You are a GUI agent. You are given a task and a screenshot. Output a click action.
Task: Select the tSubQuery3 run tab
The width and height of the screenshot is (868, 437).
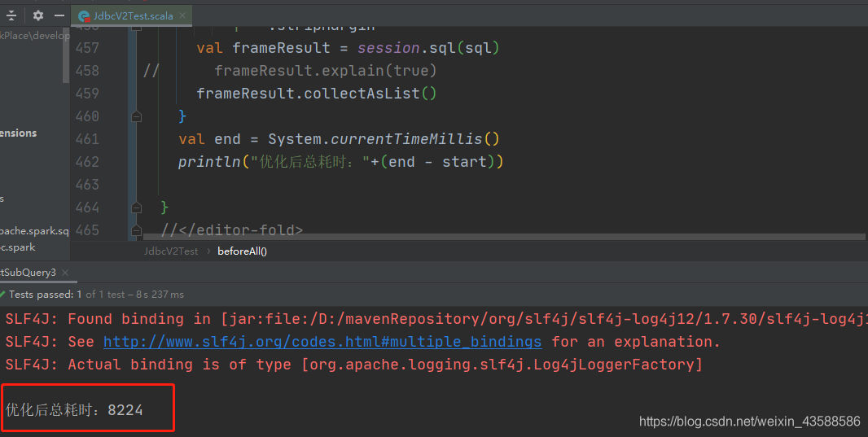[x=28, y=272]
